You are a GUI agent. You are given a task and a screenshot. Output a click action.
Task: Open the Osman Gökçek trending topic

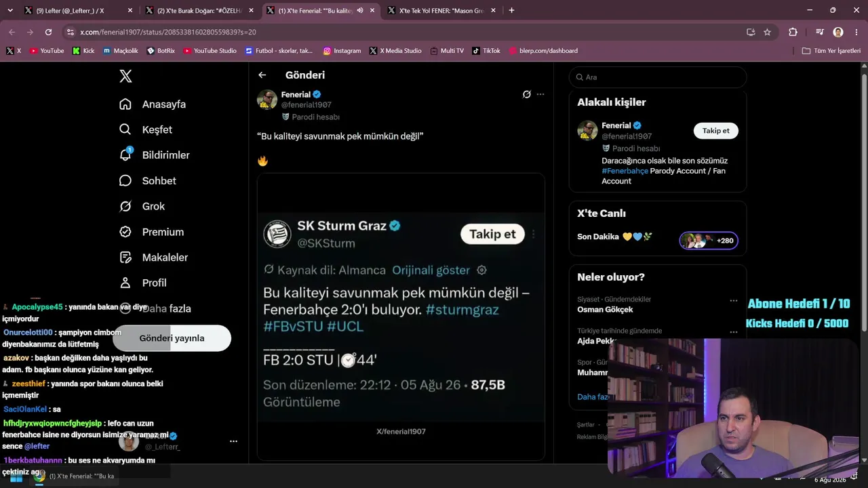[x=605, y=310]
